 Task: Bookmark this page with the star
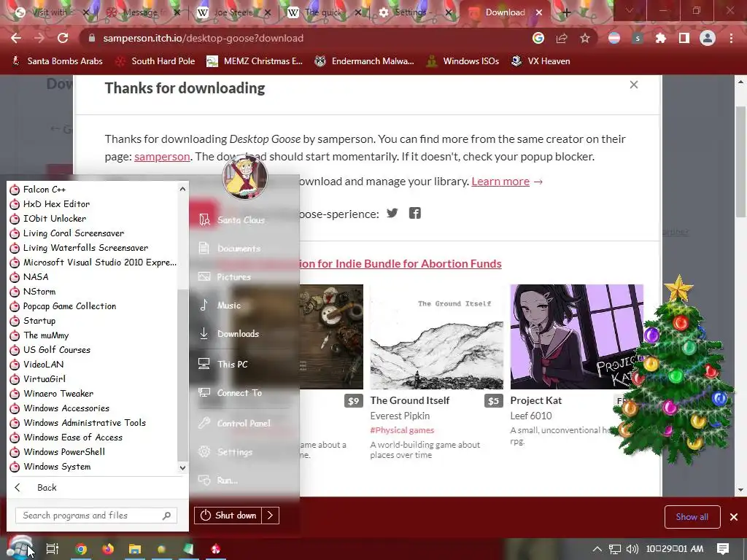click(584, 38)
